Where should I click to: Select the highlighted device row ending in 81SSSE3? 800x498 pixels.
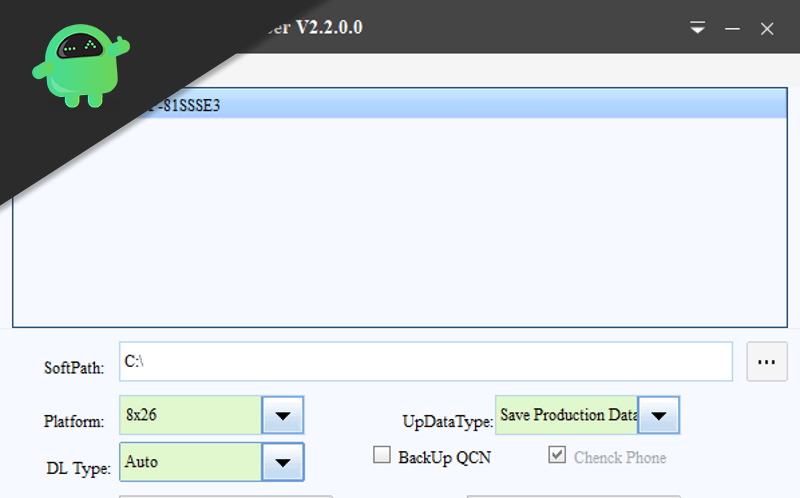[x=400, y=104]
